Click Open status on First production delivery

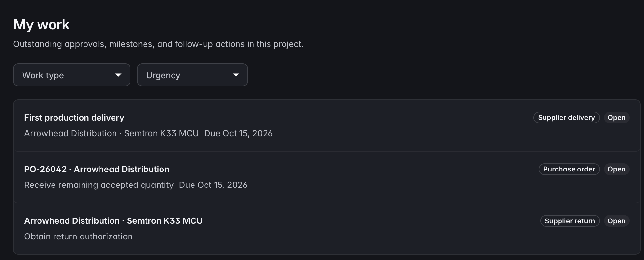[616, 118]
